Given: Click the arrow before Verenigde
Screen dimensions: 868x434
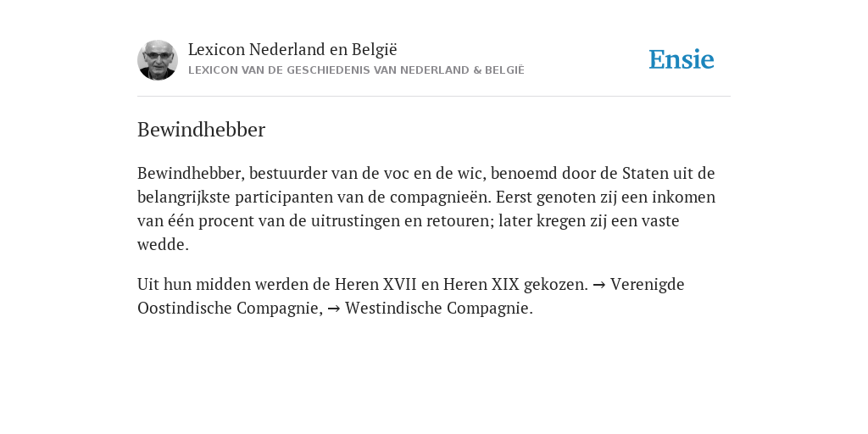Looking at the screenshot, I should coord(599,285).
